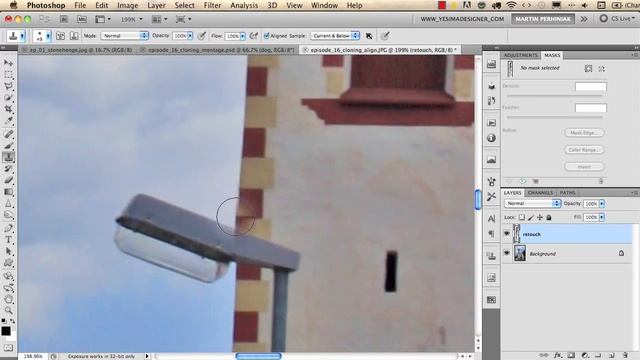Toggle the Clone Source panel button
This screenshot has width=640, height=360.
pyautogui.click(x=74, y=36)
